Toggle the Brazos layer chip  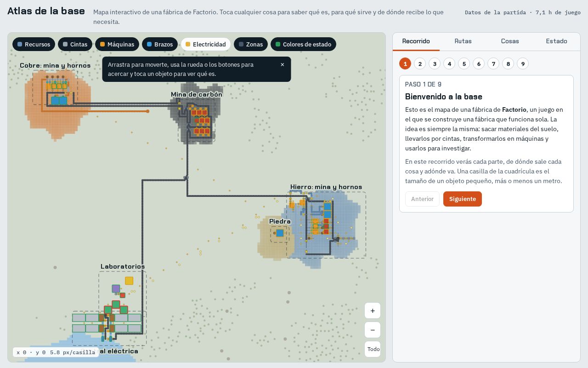[160, 44]
